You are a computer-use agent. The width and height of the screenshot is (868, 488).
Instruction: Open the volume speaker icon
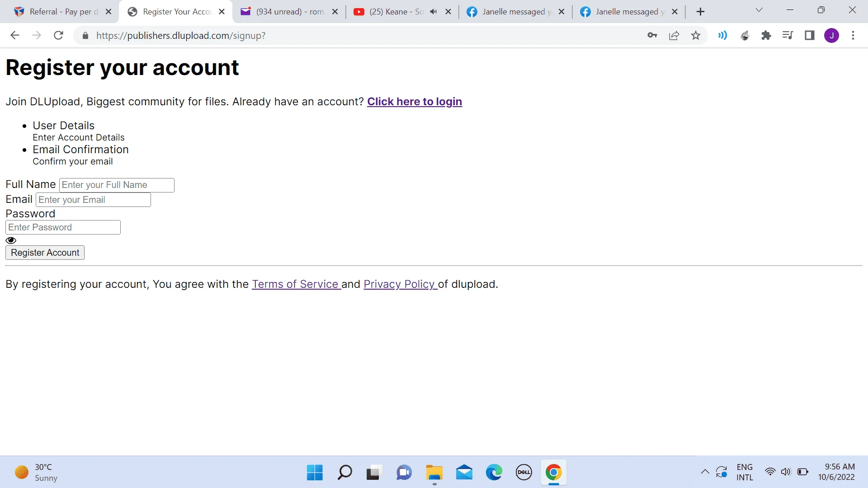click(786, 472)
